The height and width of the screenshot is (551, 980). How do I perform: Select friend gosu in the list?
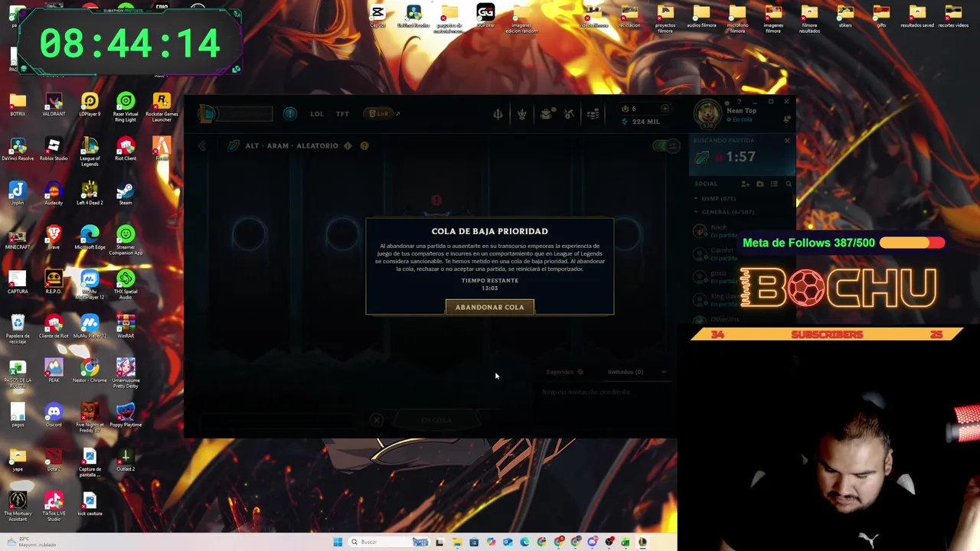pyautogui.click(x=741, y=276)
